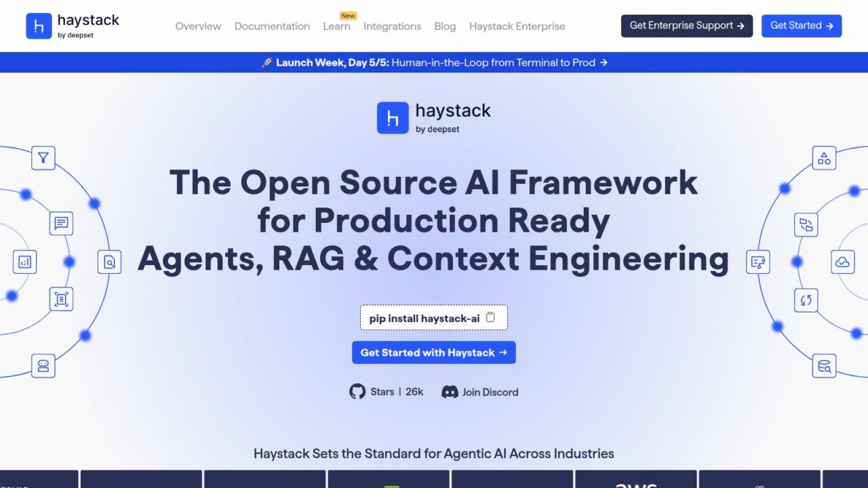Open the Learn nav menu
This screenshot has height=488, width=868.
point(336,26)
